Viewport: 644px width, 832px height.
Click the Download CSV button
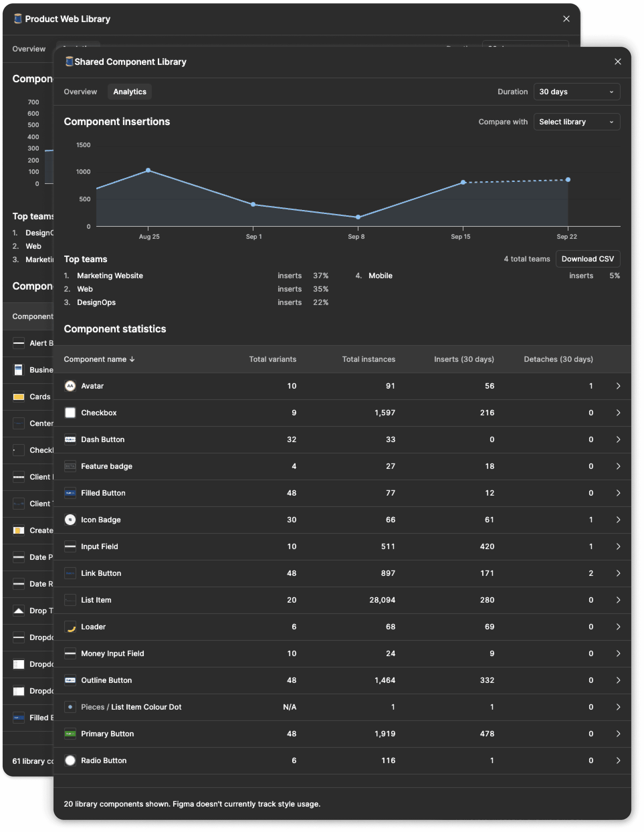click(x=587, y=259)
